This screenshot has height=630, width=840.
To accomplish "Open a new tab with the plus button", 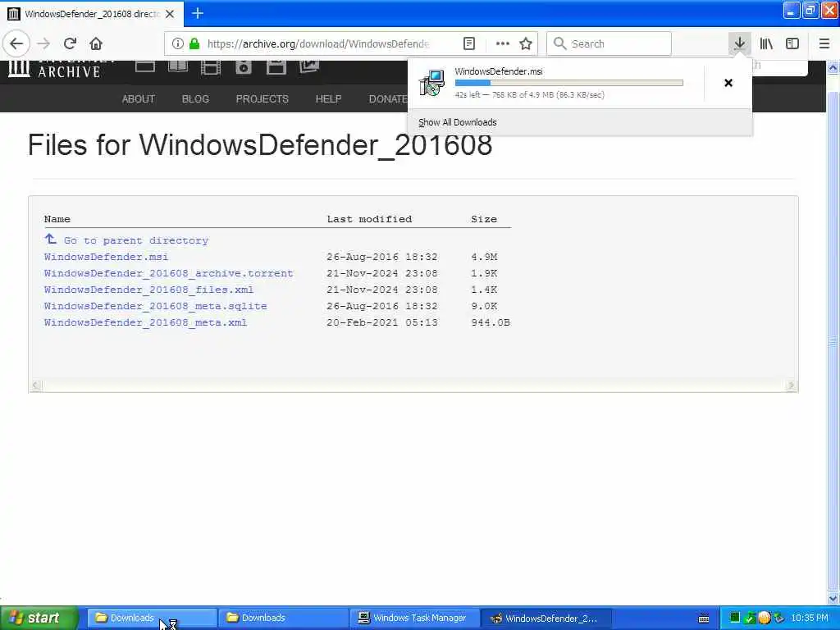I will click(x=198, y=13).
